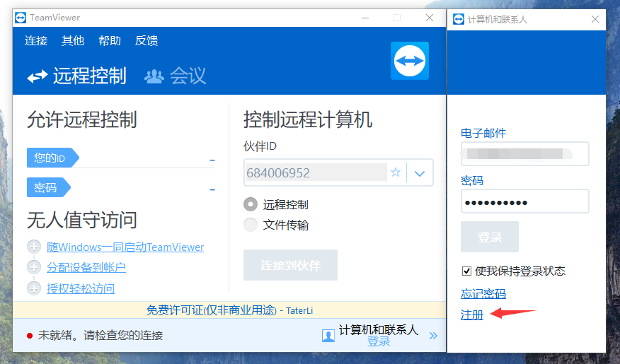Click the large TeamViewer logo in header
Viewport: 620px width, 364px height.
click(410, 61)
